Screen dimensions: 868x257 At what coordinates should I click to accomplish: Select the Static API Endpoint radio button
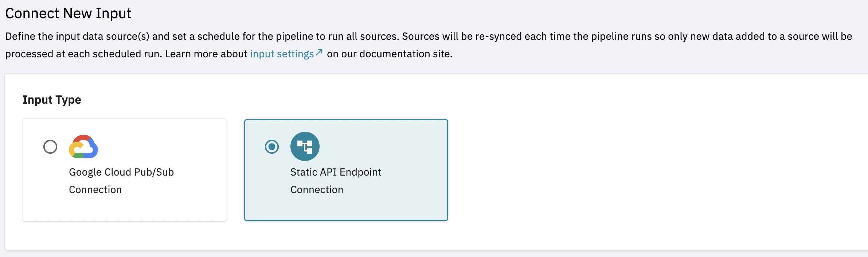click(x=272, y=147)
